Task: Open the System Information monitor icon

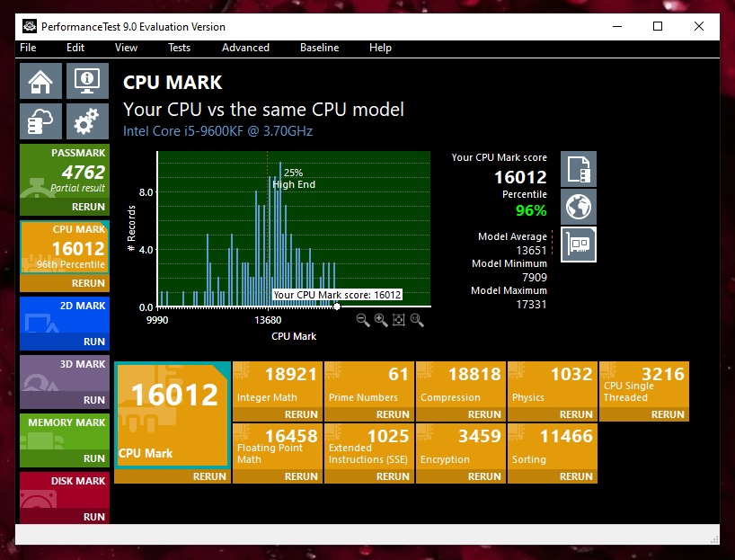Action: coord(87,81)
